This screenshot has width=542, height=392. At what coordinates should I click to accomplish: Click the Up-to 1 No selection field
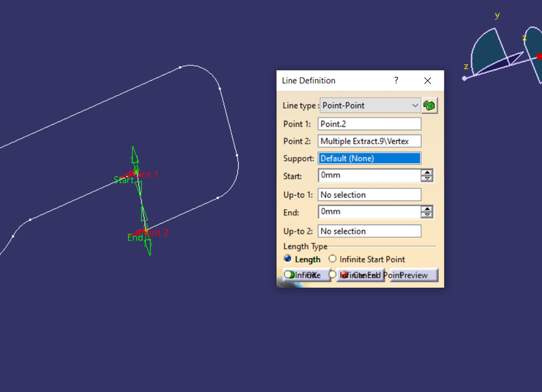(x=369, y=194)
